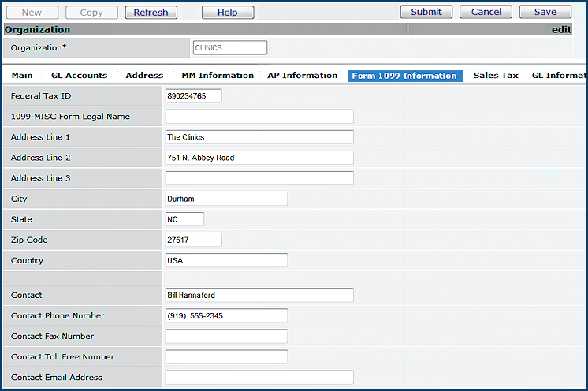Select the Address tab

coord(144,76)
